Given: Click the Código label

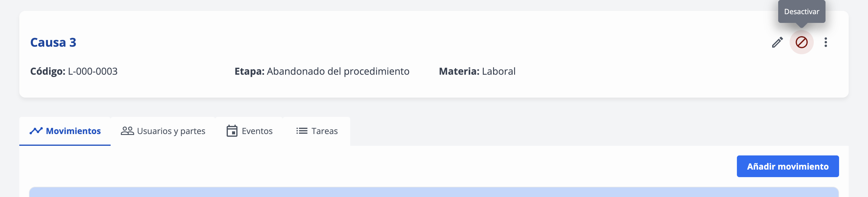Looking at the screenshot, I should click(48, 71).
